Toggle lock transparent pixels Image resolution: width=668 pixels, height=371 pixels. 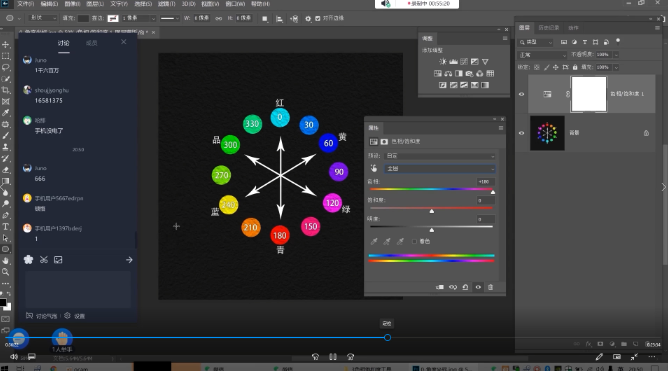[x=537, y=67]
